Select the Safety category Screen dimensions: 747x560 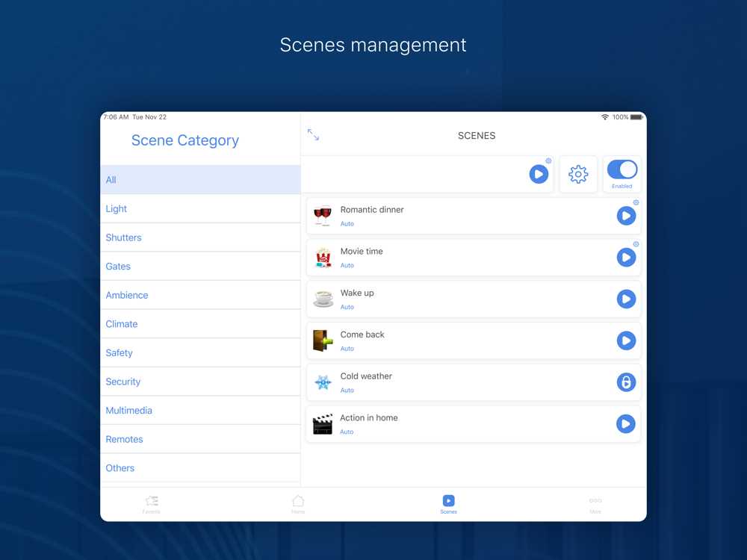[200, 353]
